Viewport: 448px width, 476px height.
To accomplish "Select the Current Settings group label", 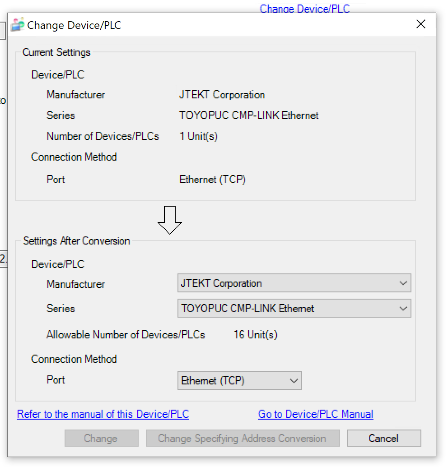I will tap(56, 52).
